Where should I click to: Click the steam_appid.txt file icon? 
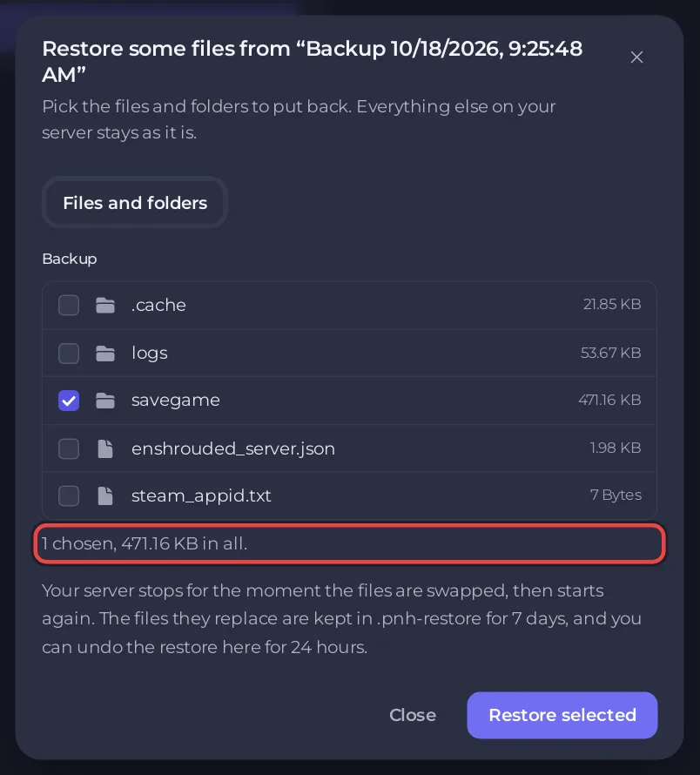tap(105, 495)
